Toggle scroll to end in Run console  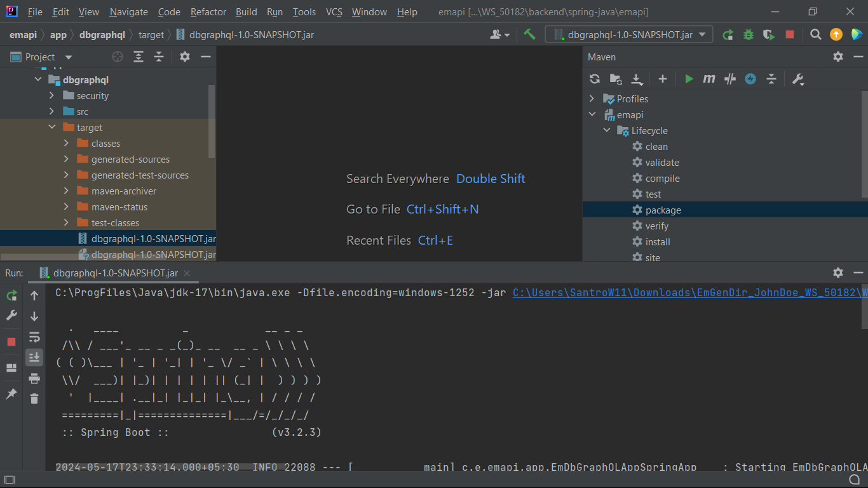(34, 357)
